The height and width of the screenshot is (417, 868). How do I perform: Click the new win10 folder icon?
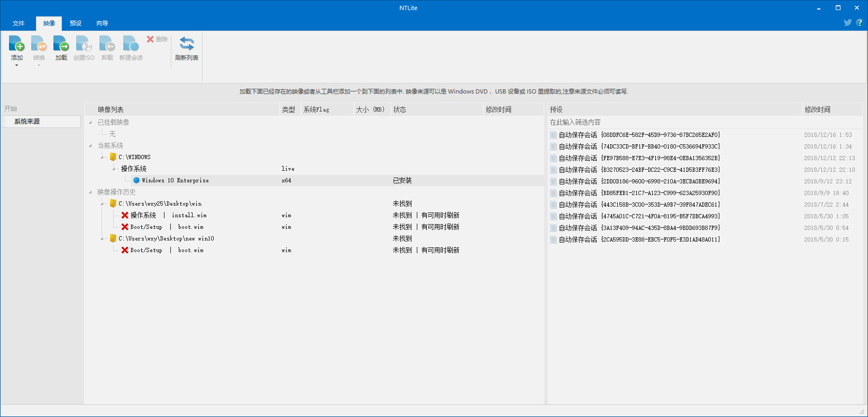pos(113,239)
